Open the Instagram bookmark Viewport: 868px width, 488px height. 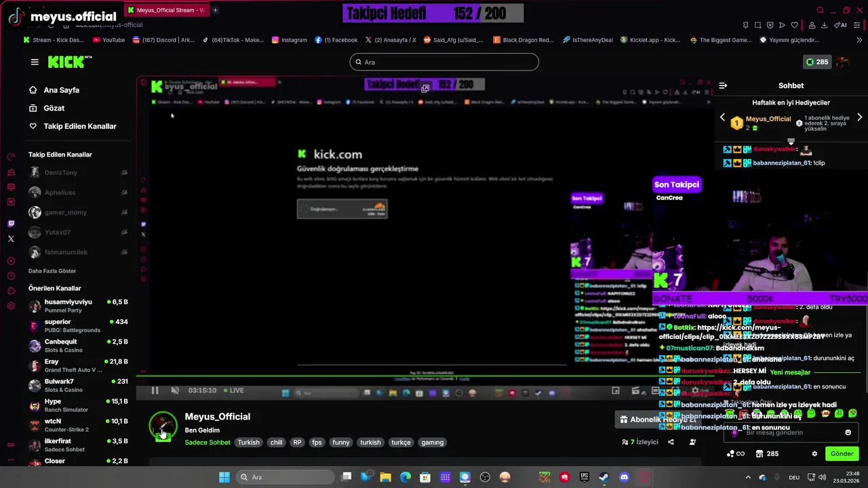point(289,40)
